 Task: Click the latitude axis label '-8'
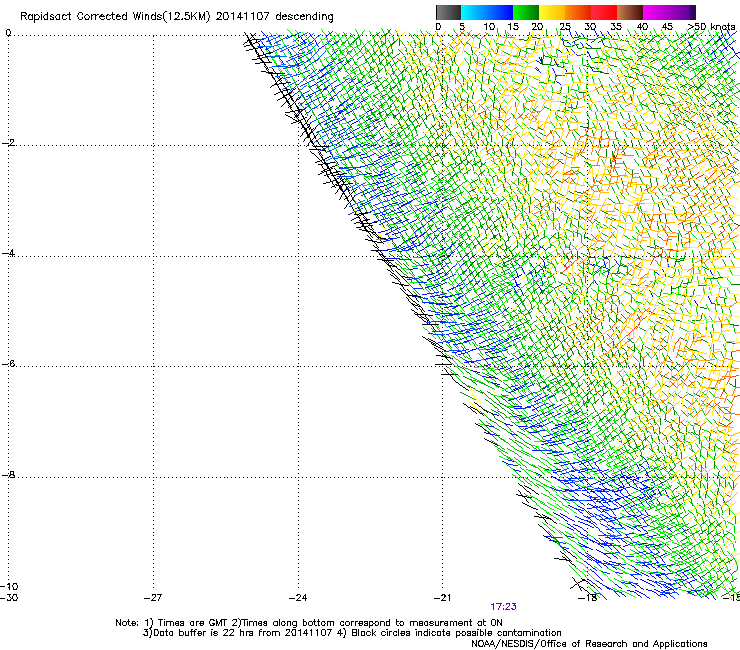8,475
